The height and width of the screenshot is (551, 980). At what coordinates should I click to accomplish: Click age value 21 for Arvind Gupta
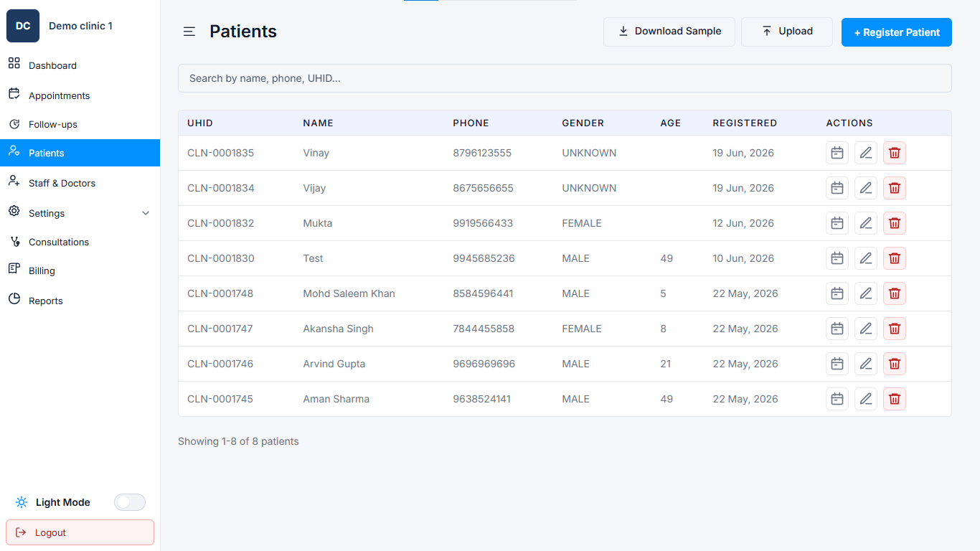pyautogui.click(x=666, y=364)
